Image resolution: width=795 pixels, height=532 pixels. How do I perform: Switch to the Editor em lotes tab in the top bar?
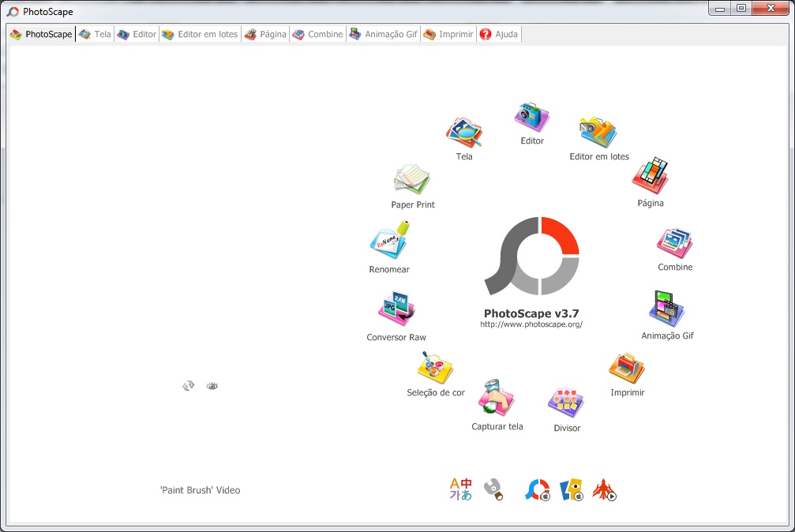tap(201, 34)
